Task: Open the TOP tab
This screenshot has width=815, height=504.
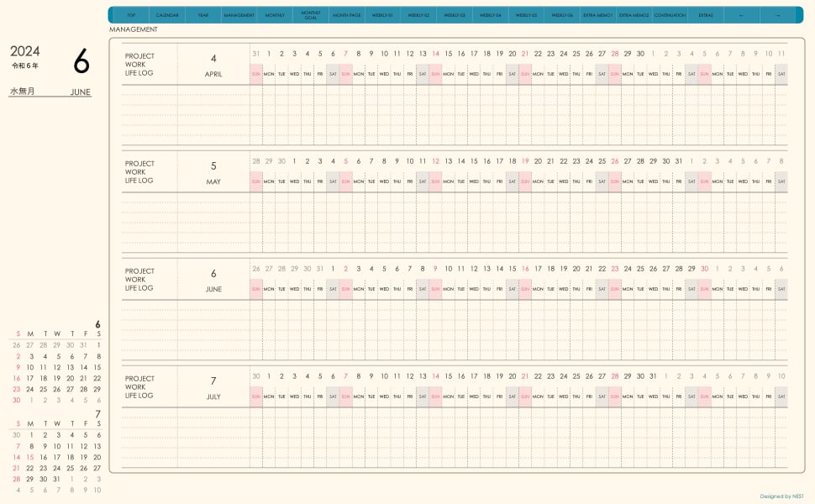Action: (x=131, y=15)
